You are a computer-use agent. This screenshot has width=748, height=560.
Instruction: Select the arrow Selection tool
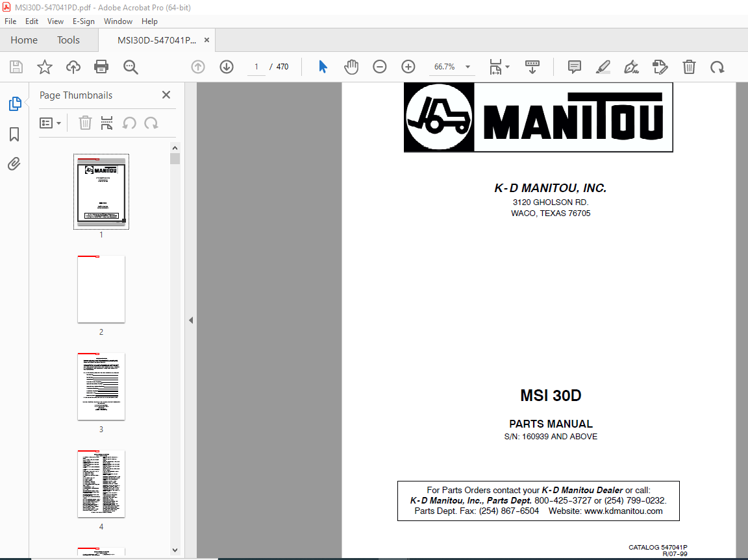coord(323,67)
